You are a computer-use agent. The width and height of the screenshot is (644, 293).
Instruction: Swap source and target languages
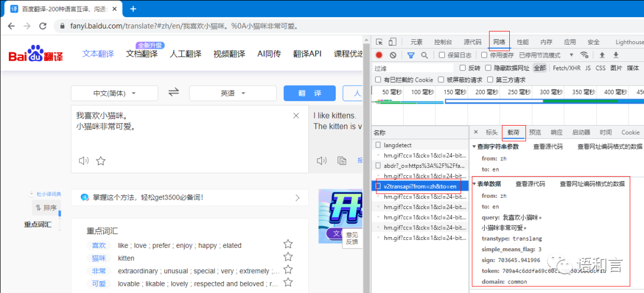pyautogui.click(x=174, y=93)
